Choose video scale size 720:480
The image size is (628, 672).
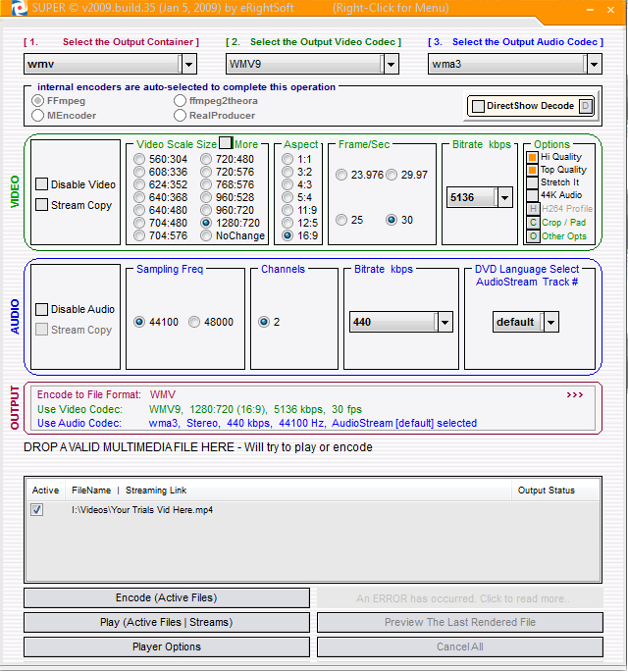coord(206,159)
